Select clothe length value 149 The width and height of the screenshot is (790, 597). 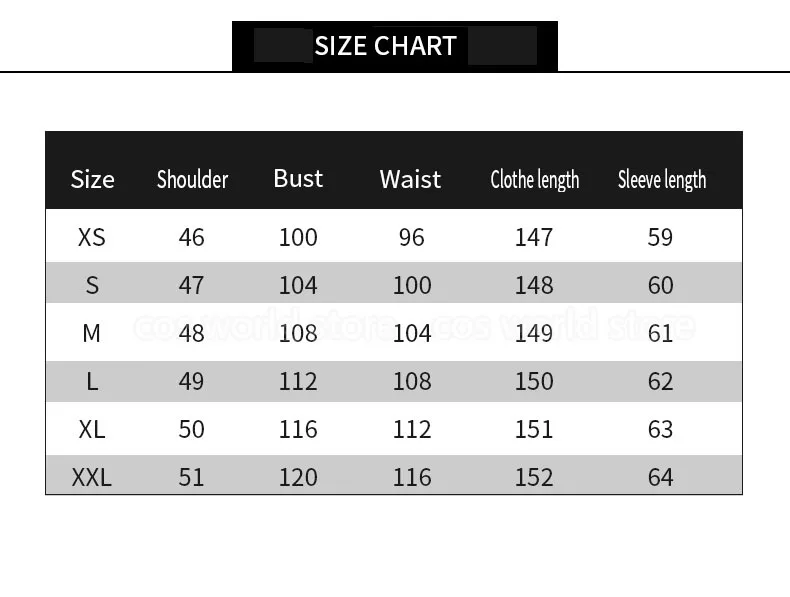[x=534, y=333]
